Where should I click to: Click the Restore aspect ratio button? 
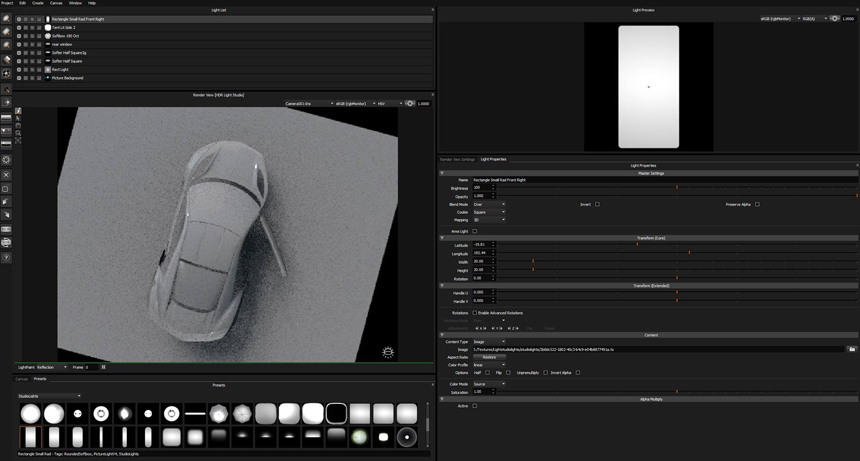489,357
